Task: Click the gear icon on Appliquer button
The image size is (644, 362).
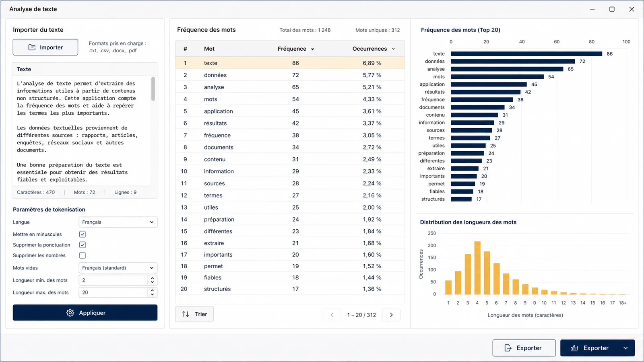Action: coord(70,313)
